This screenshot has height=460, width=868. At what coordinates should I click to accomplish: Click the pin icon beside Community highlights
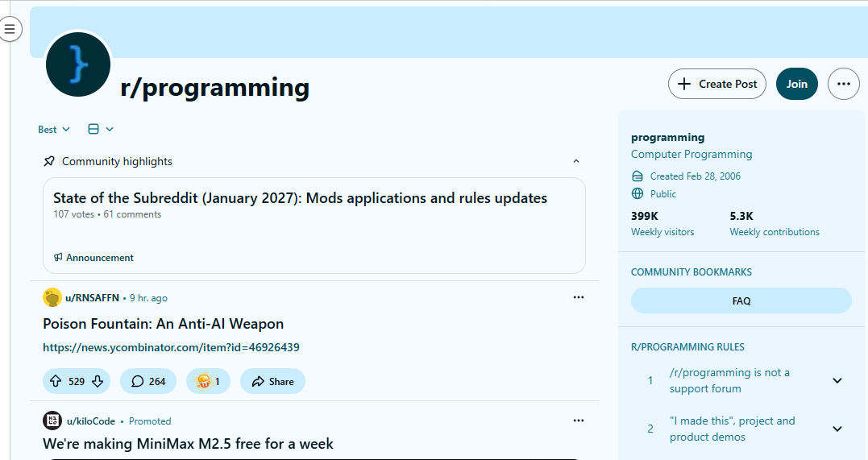point(49,161)
